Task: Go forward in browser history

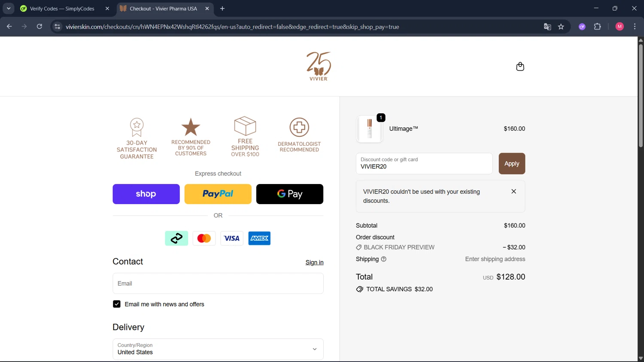Action: [24, 27]
